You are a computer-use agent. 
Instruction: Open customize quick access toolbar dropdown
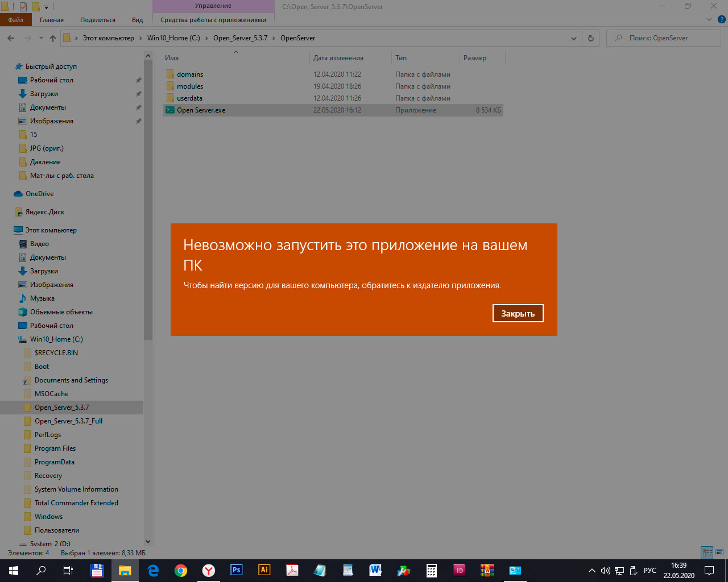tap(47, 7)
